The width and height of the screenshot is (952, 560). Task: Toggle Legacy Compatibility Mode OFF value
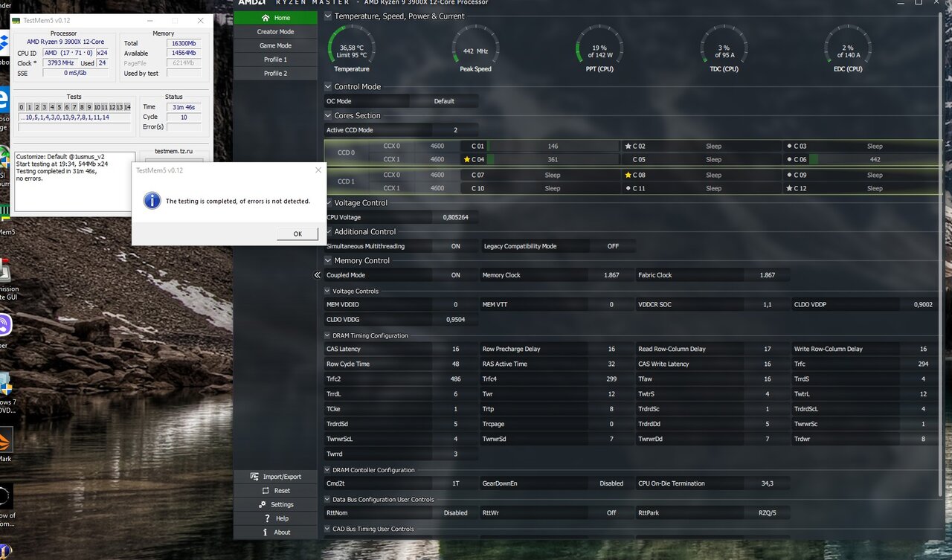[613, 246]
